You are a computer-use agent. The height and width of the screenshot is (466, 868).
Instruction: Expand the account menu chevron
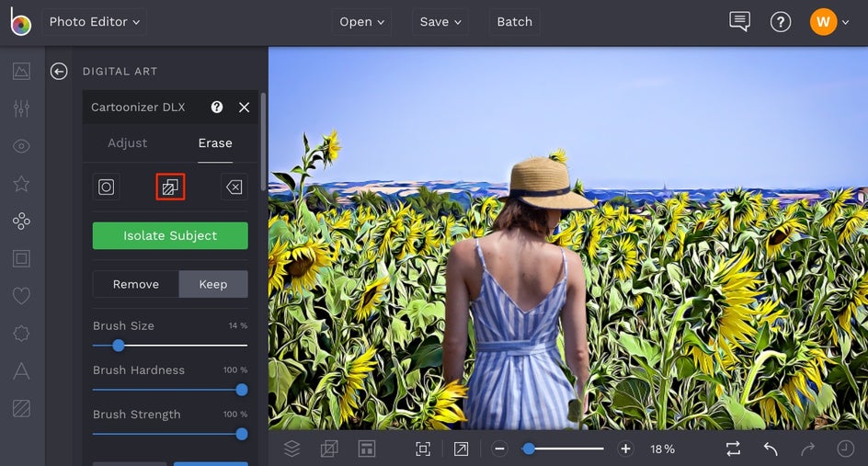coord(845,22)
